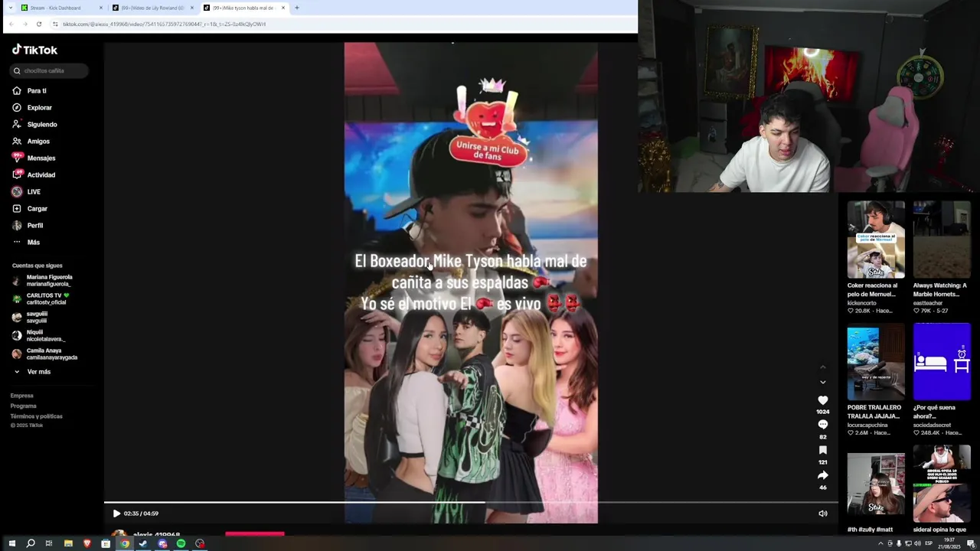Click the browser address bar URL
980x551 pixels.
pyautogui.click(x=164, y=24)
